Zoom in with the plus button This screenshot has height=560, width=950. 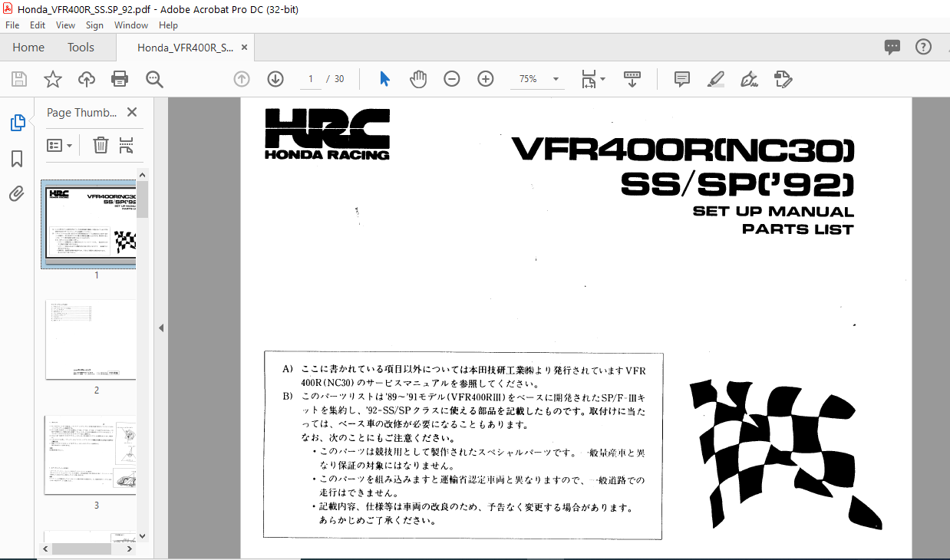tap(486, 79)
